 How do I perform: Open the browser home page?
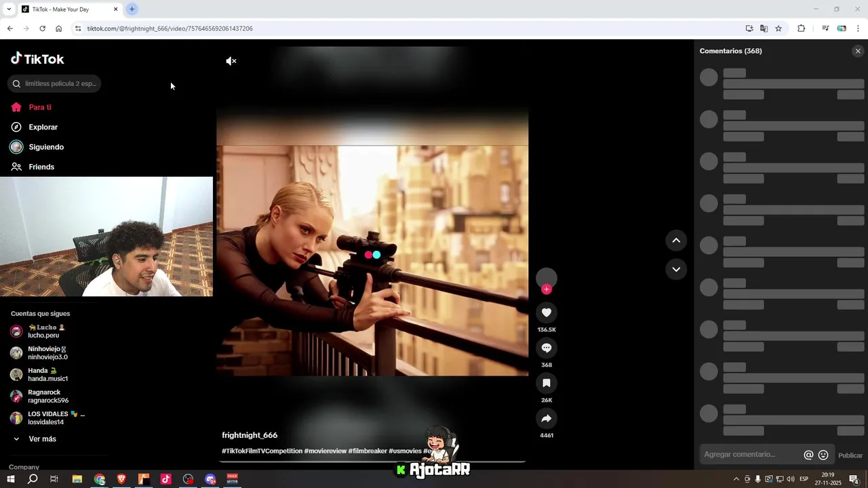58,28
